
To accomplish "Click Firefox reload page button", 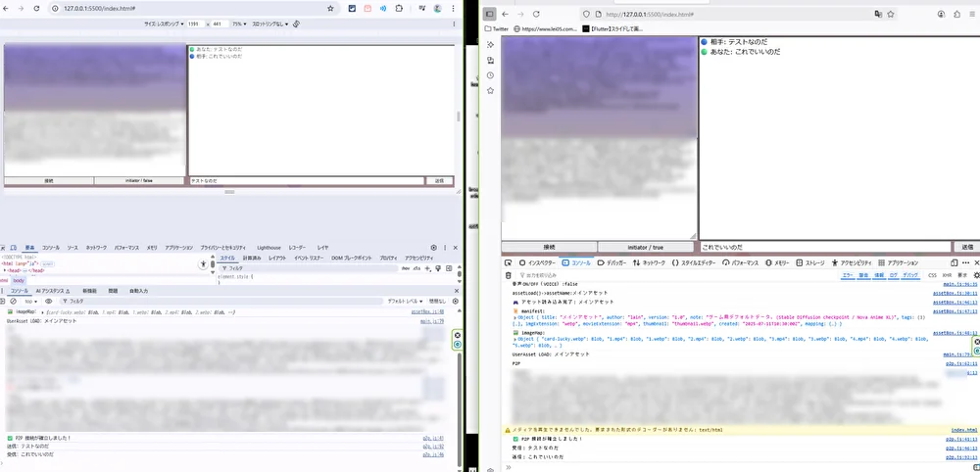I will (536, 15).
